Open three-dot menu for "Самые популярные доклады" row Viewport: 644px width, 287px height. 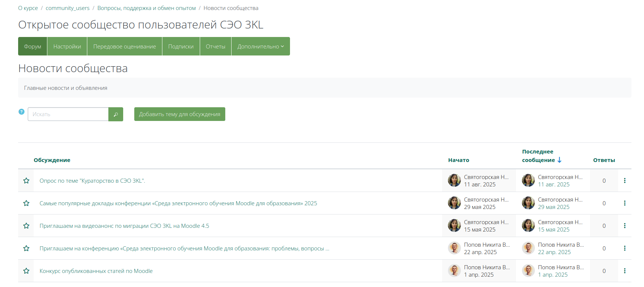click(x=624, y=203)
